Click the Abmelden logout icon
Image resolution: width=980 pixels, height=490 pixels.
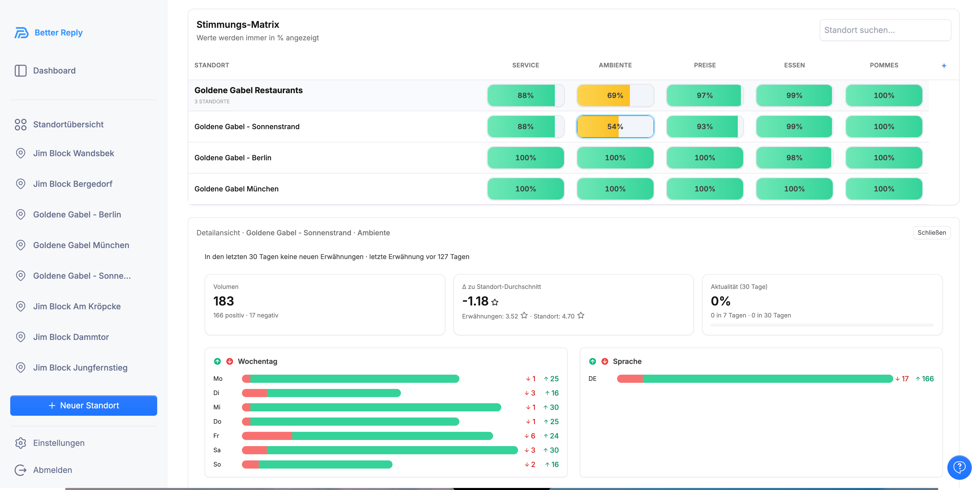20,470
